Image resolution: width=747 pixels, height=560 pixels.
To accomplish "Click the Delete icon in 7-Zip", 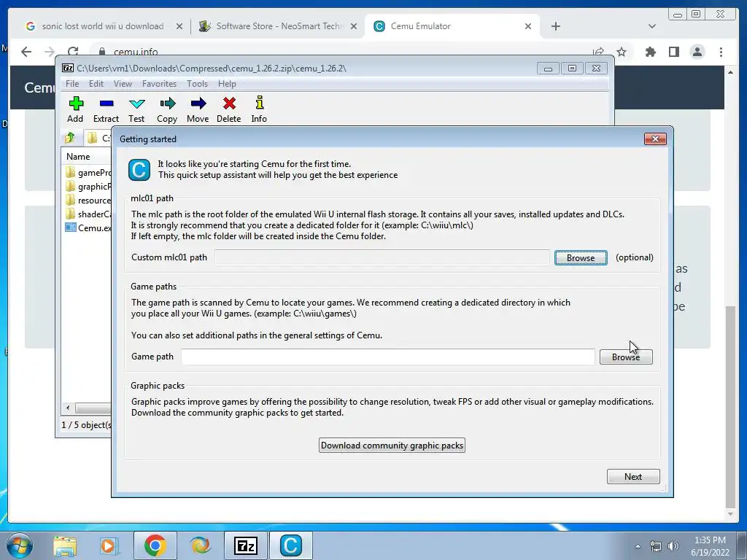I will coord(228,109).
